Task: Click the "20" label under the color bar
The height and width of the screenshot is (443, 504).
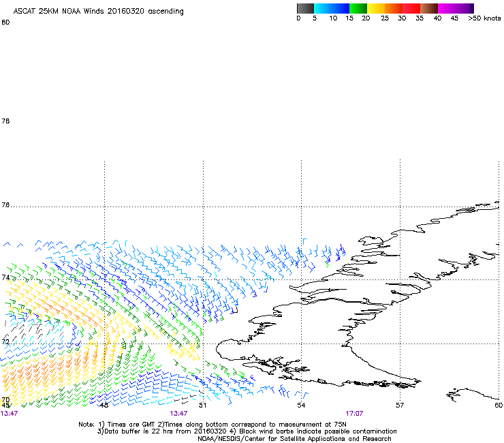Action: coord(366,18)
